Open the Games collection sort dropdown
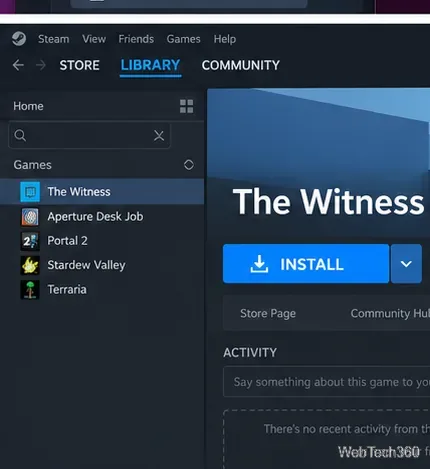Viewport: 430px width, 469px height. pyautogui.click(x=189, y=165)
